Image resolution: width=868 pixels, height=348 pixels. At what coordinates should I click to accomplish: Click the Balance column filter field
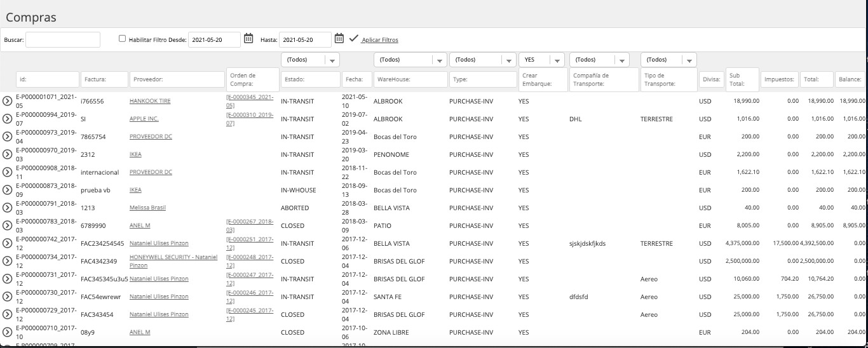[x=850, y=79]
